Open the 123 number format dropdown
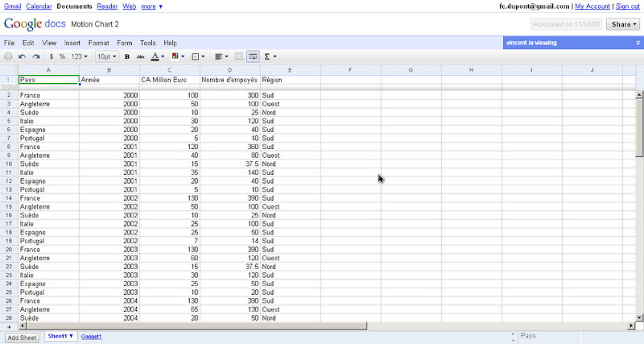644x344 pixels. coord(79,56)
